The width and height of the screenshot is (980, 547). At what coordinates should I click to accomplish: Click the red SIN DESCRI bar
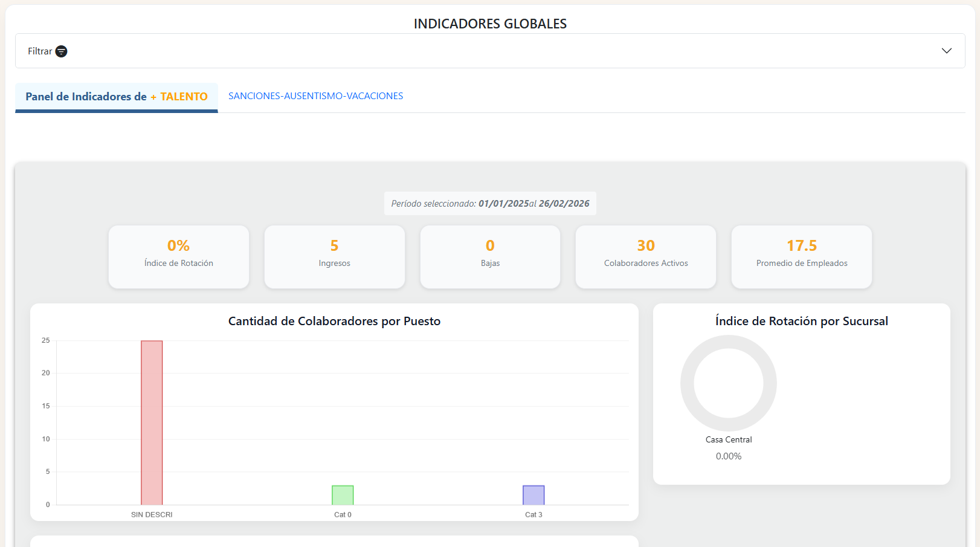(152, 422)
